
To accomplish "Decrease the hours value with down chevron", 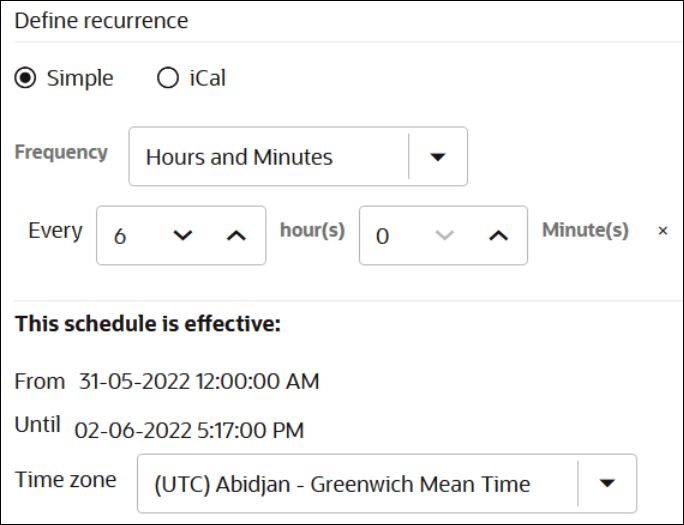I will click(181, 236).
